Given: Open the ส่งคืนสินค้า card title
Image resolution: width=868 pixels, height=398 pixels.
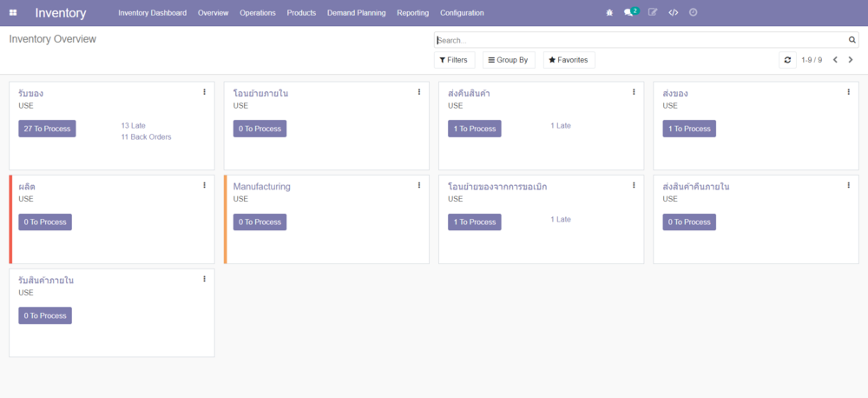Looking at the screenshot, I should tap(469, 93).
